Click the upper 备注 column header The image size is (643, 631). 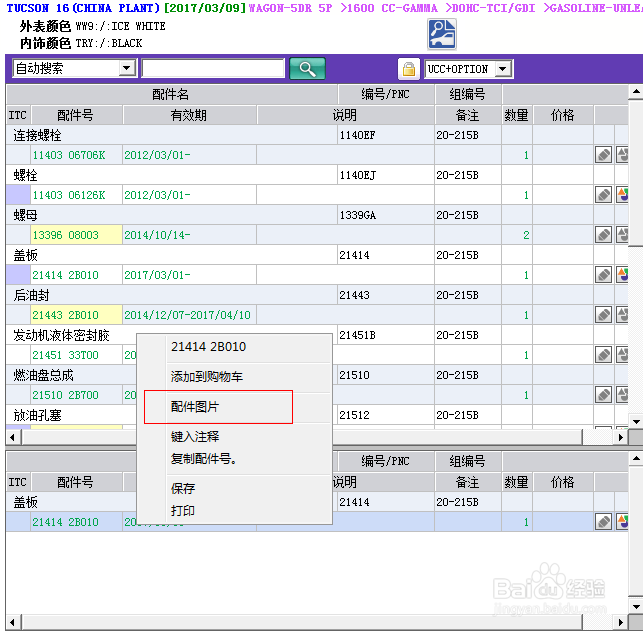pos(468,115)
